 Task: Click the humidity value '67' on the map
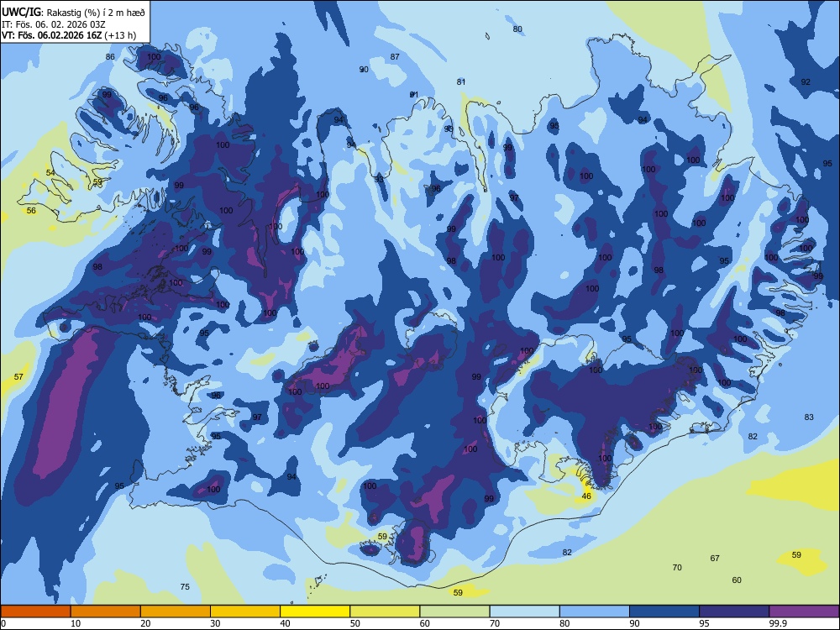point(715,559)
